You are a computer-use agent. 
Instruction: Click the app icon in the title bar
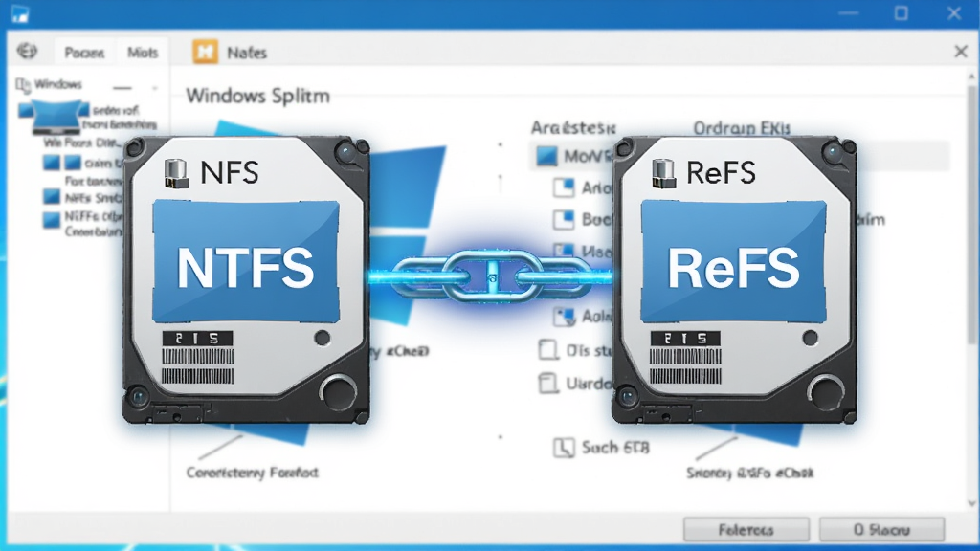[20, 13]
